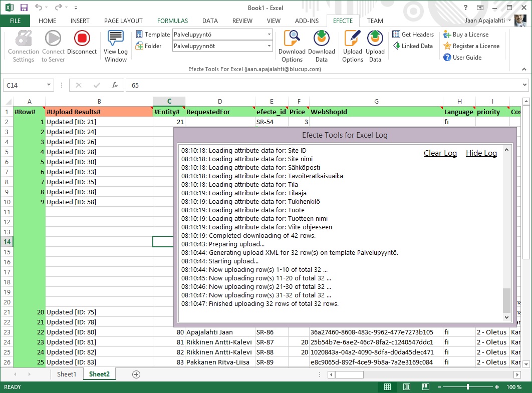Open the View Log Window tool
The height and width of the screenshot is (393, 532).
(115, 47)
